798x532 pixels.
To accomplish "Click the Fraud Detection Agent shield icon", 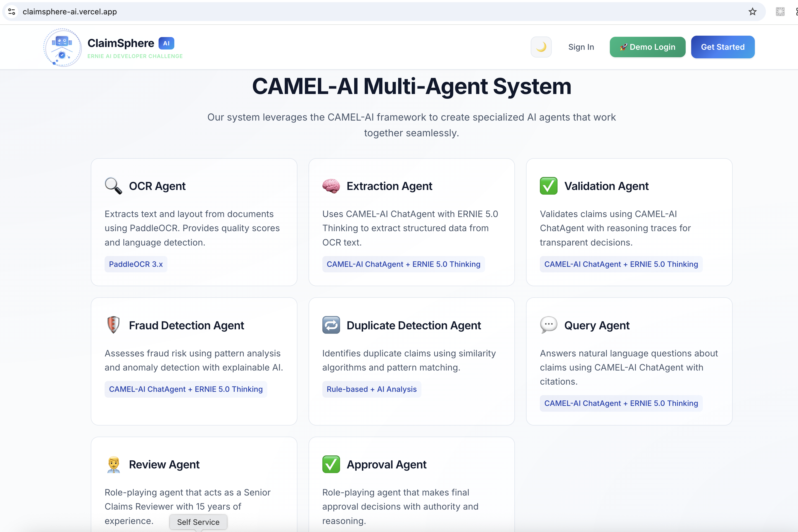I will click(113, 325).
